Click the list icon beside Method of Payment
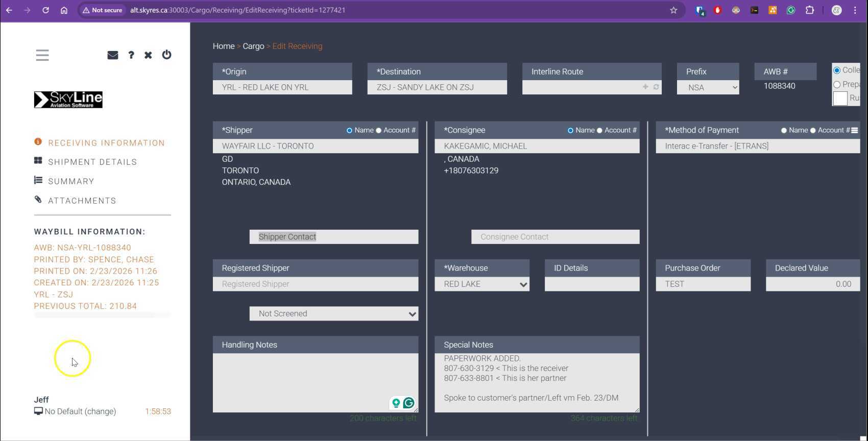 (854, 131)
